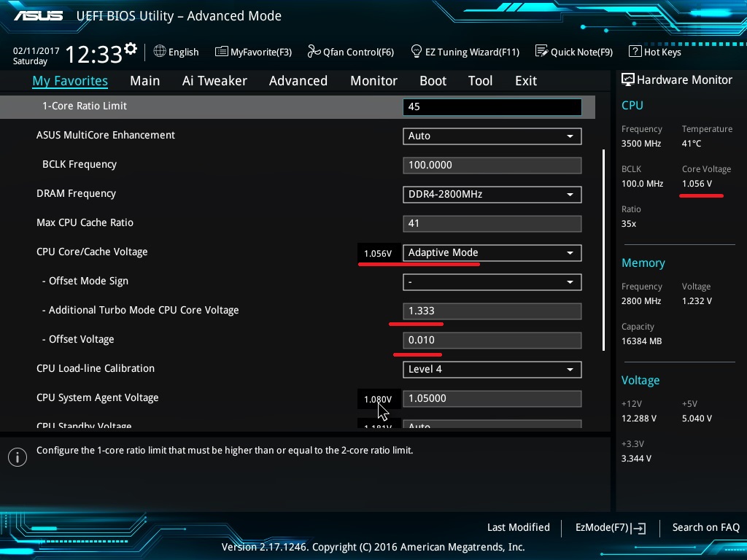
Task: Click Last Modified at the bottom
Action: point(519,527)
